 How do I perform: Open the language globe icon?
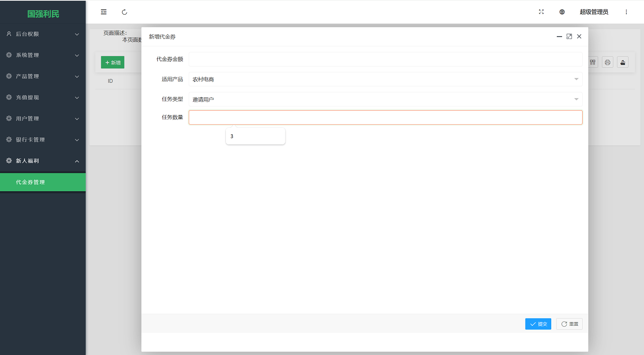tap(562, 12)
